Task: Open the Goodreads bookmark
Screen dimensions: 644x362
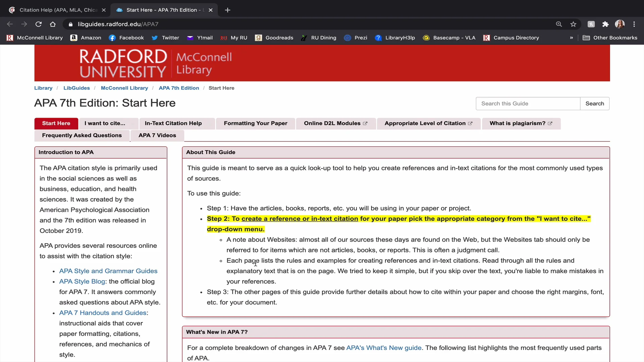Action: [x=274, y=38]
